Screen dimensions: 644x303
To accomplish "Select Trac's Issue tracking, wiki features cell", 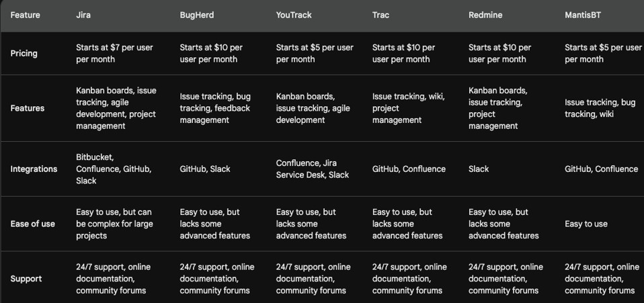I will (x=408, y=108).
